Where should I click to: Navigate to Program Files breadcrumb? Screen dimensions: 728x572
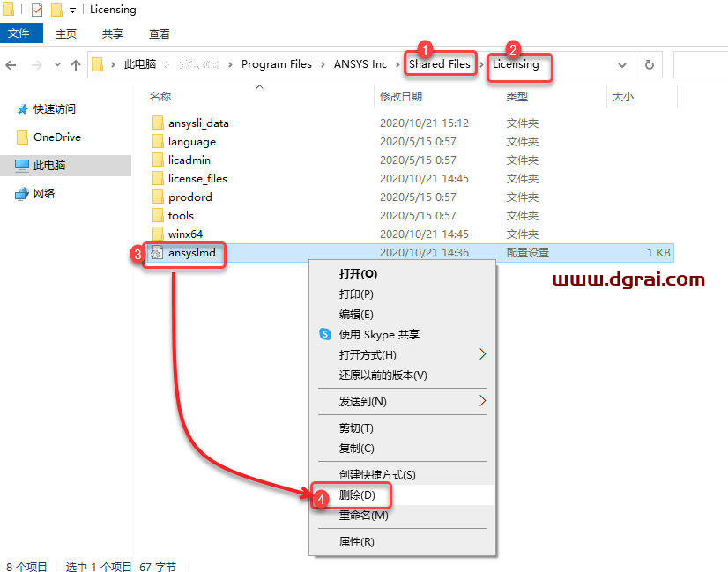[x=276, y=64]
